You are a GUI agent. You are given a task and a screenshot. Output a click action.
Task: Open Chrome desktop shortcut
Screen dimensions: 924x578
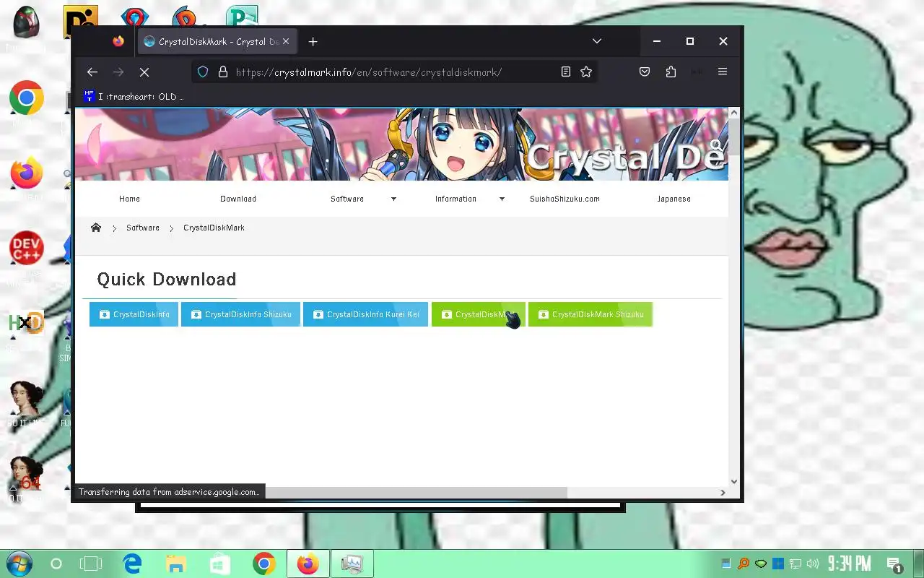tap(27, 98)
